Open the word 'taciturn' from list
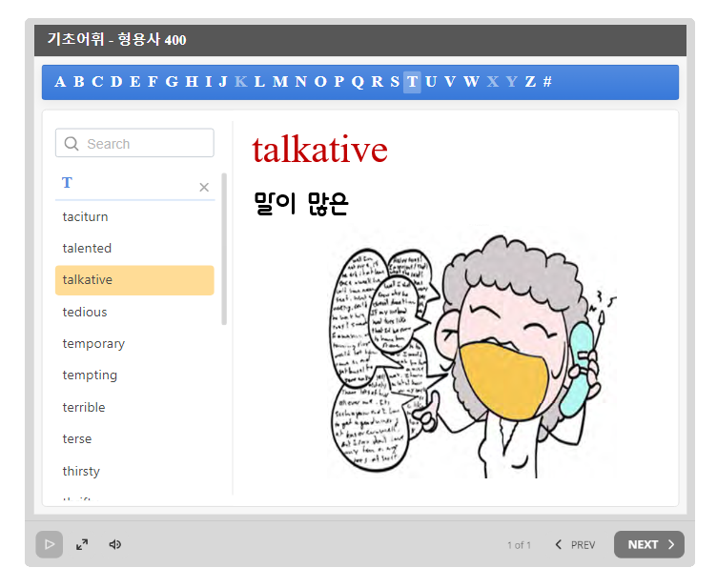The height and width of the screenshot is (588, 717). point(86,216)
